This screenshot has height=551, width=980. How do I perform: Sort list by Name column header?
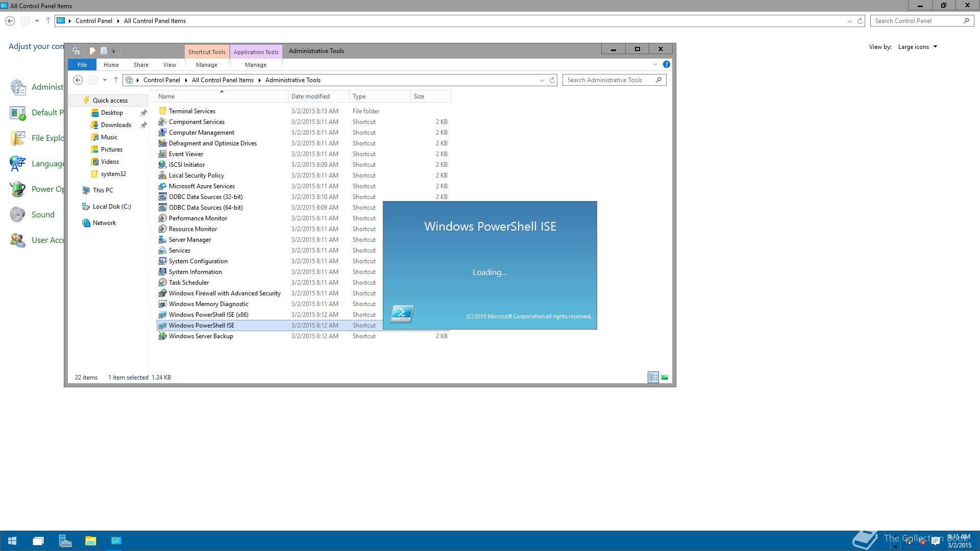[x=220, y=96]
